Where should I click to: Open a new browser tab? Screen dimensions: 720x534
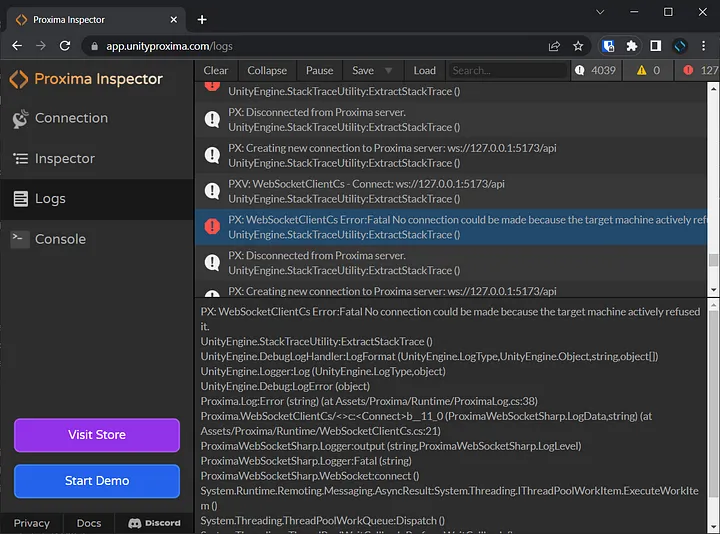[202, 20]
